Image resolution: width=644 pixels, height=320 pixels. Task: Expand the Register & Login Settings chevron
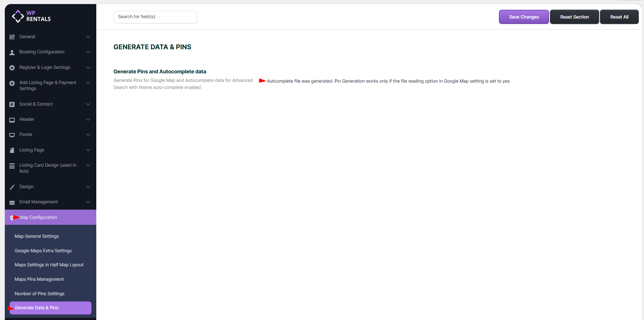click(88, 67)
